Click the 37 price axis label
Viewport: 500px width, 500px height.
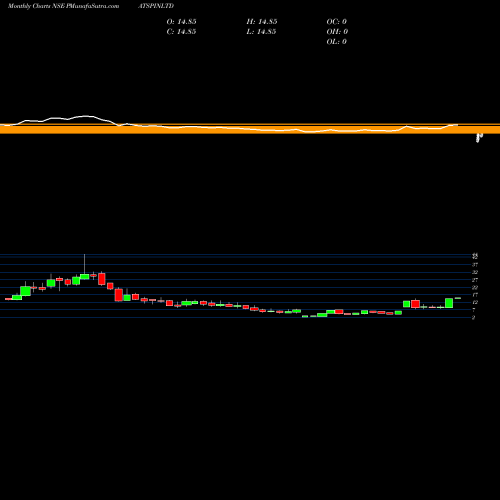coord(475,265)
